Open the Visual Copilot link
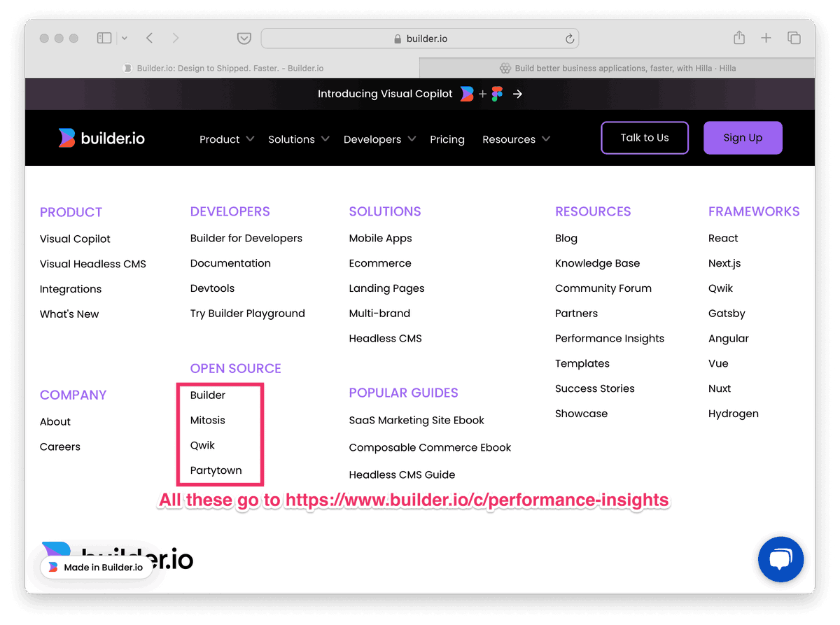The width and height of the screenshot is (840, 625). [75, 239]
